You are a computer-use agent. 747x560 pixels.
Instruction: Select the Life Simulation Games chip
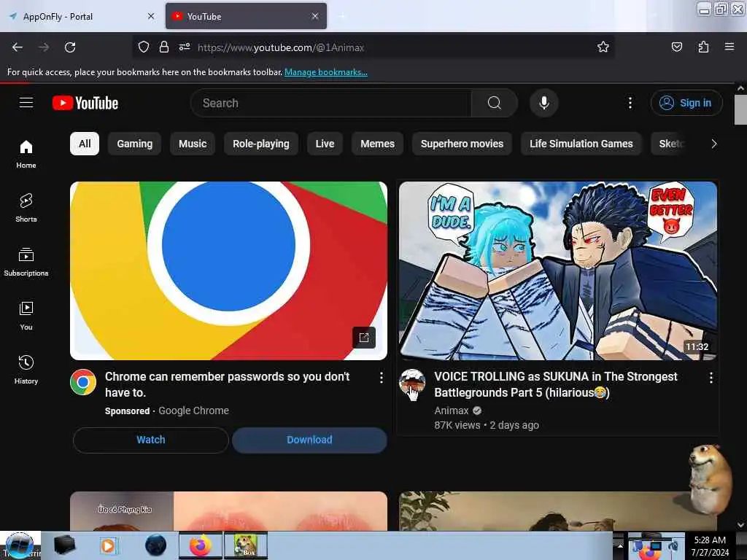click(x=581, y=144)
